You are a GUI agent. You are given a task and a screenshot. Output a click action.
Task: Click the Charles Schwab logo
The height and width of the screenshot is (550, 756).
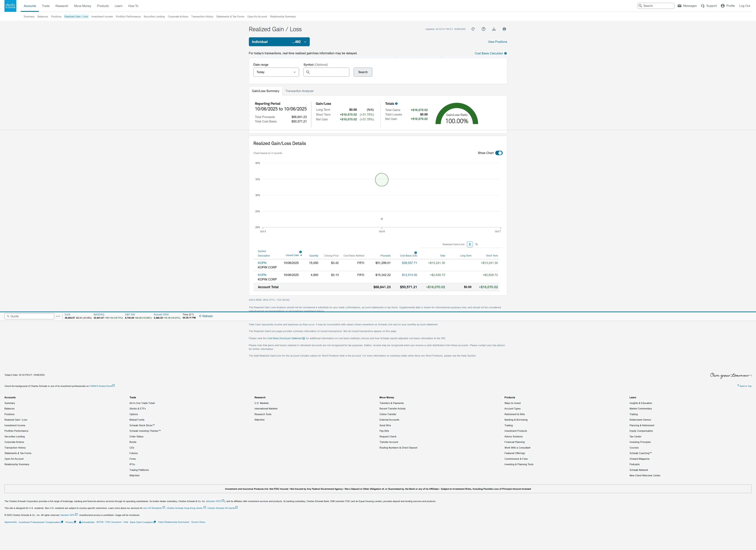click(x=10, y=6)
